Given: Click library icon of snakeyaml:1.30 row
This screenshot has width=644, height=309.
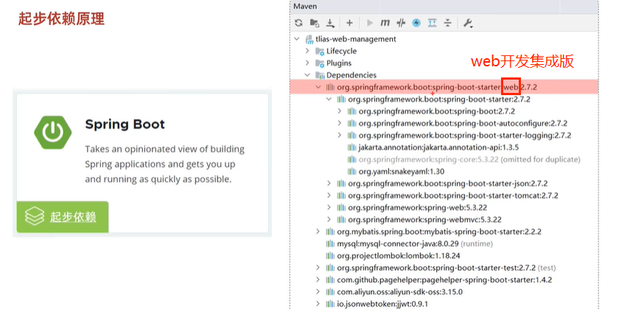Looking at the screenshot, I should point(352,171).
